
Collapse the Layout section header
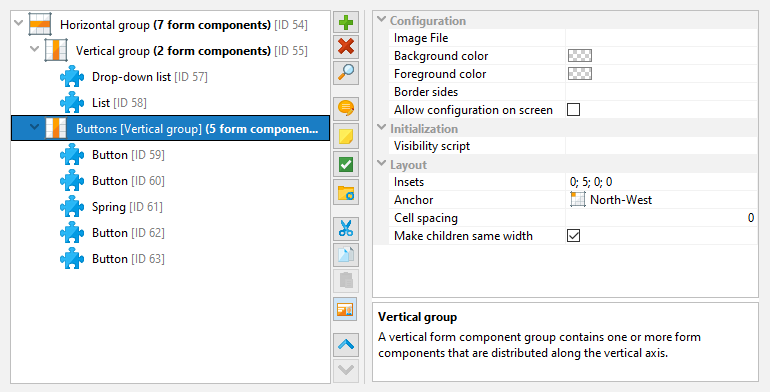click(382, 164)
